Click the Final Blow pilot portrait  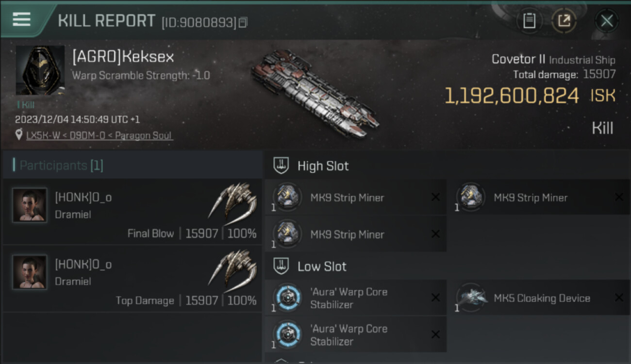pos(30,205)
